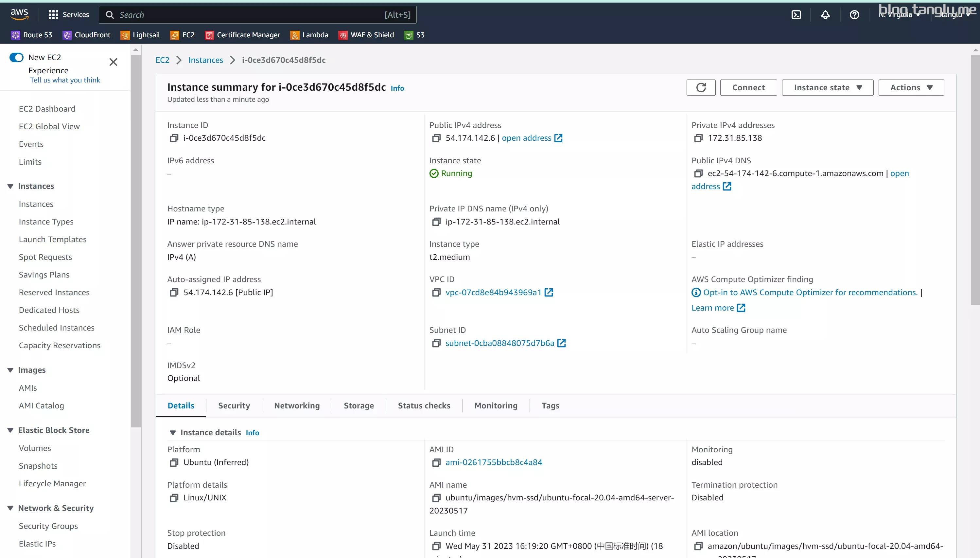980x558 pixels.
Task: Open the notifications bell icon
Action: pyautogui.click(x=825, y=14)
